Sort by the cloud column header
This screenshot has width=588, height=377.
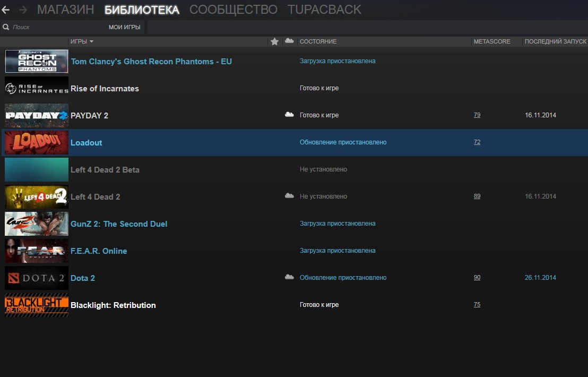(x=289, y=41)
